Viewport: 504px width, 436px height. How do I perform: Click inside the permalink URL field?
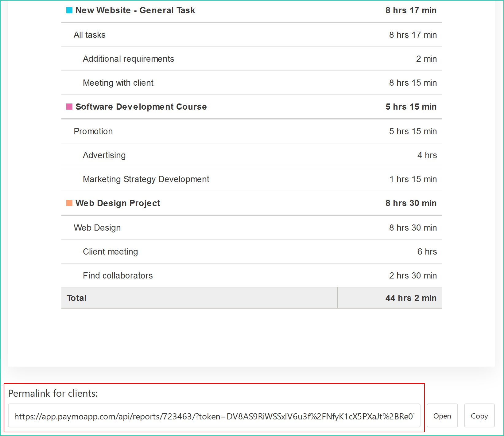click(215, 416)
